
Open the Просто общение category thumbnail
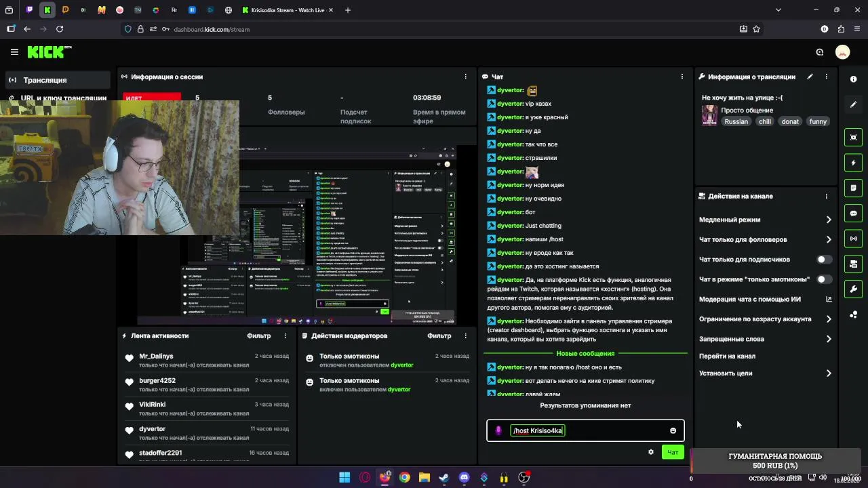709,115
